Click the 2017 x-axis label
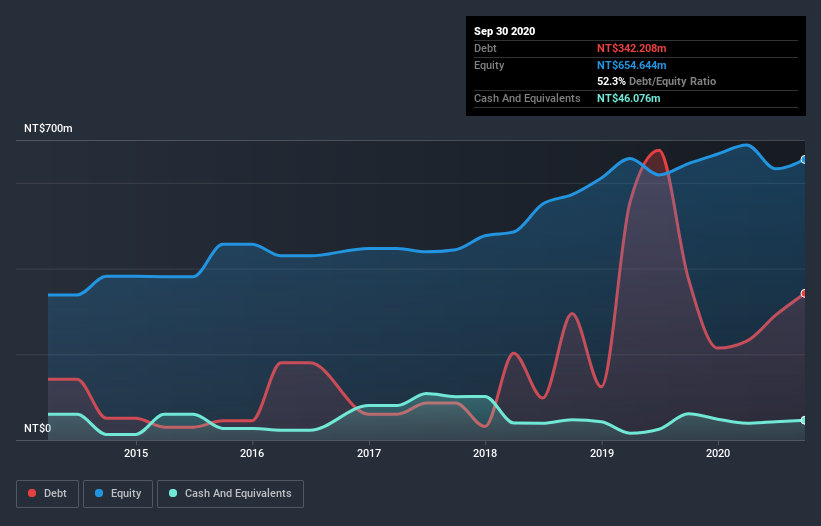The width and height of the screenshot is (821, 526). 369,453
